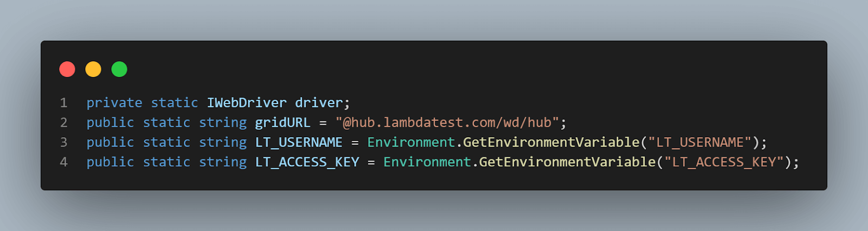This screenshot has height=231, width=868.
Task: Click the LT_USERNAME variable declaration
Action: [x=299, y=143]
